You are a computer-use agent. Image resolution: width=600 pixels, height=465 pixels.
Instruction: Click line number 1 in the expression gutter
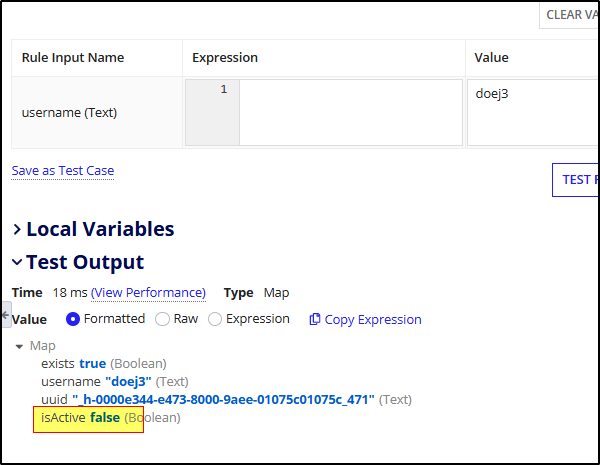pos(223,90)
